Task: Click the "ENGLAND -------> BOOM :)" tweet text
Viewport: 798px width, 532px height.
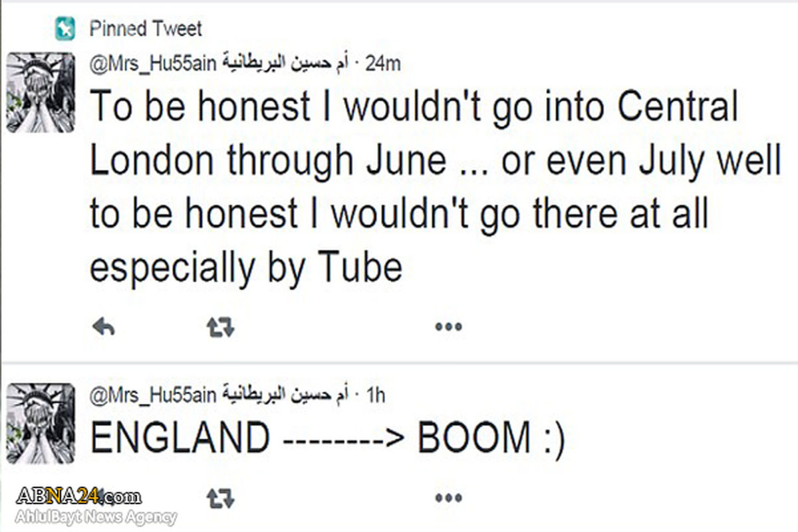Action: (326, 439)
